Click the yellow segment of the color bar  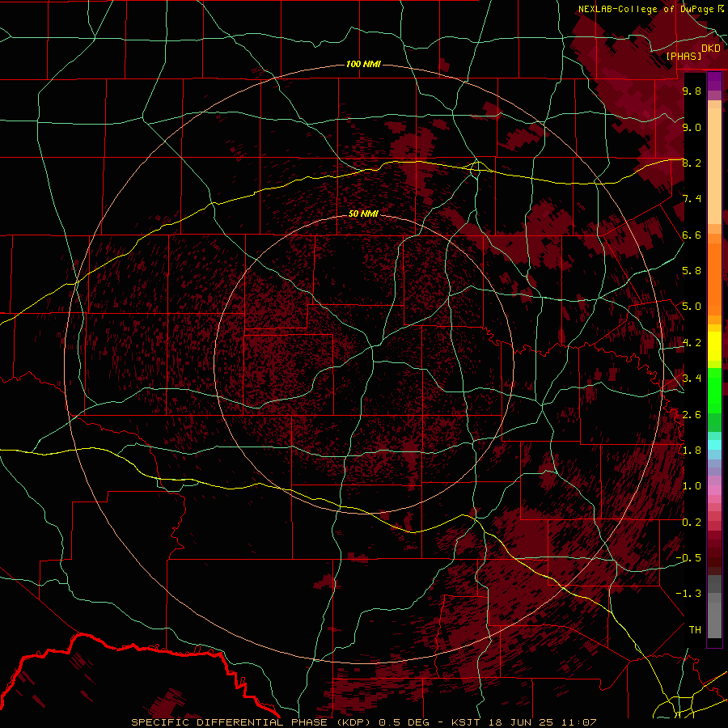tap(714, 346)
